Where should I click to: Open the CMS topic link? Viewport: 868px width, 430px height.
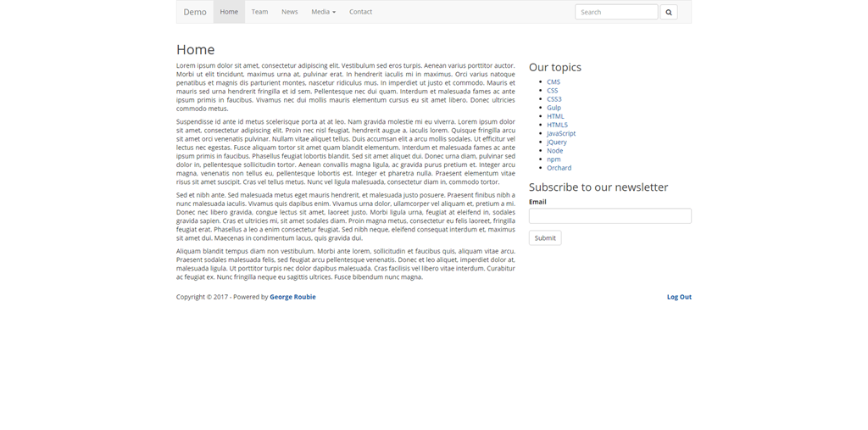click(x=554, y=82)
